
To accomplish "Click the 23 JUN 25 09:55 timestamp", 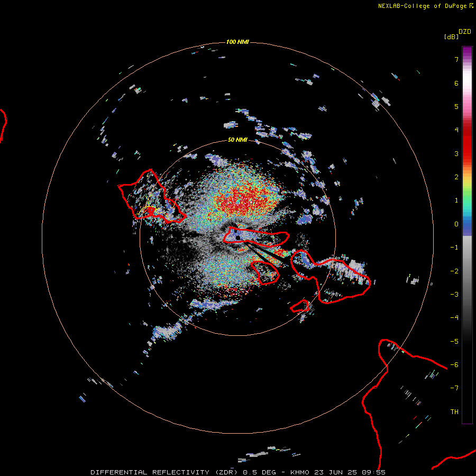I will pyautogui.click(x=350, y=472).
